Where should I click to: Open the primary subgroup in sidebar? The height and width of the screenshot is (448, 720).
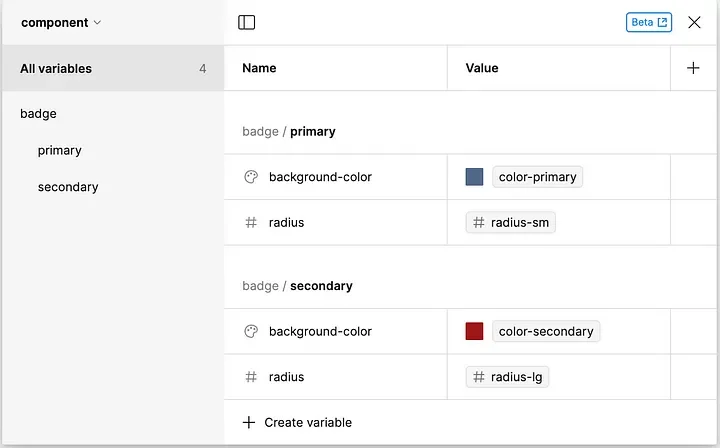[60, 150]
